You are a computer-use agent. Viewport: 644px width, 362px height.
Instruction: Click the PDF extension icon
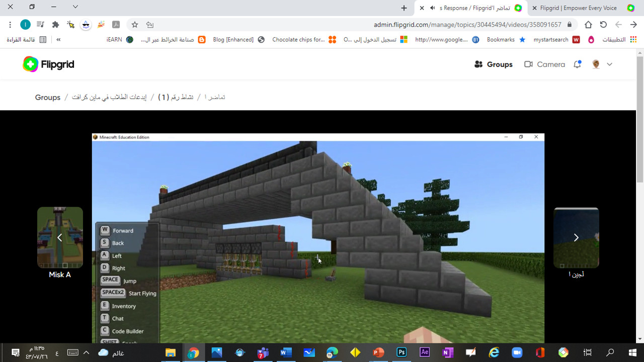pyautogui.click(x=116, y=25)
